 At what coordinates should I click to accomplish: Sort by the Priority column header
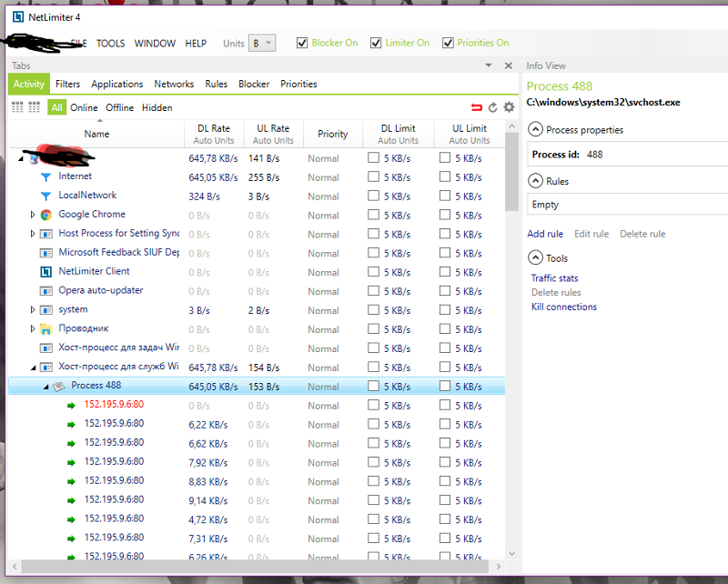coord(332,134)
